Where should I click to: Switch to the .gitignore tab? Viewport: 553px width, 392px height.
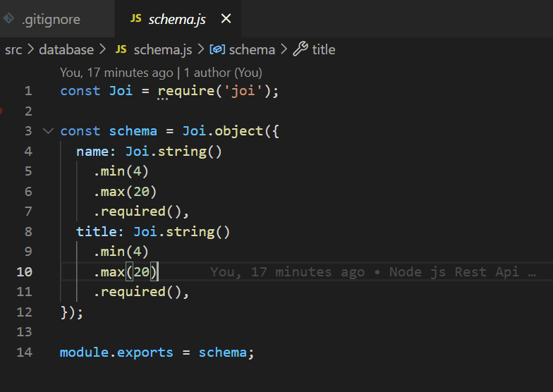(x=51, y=19)
